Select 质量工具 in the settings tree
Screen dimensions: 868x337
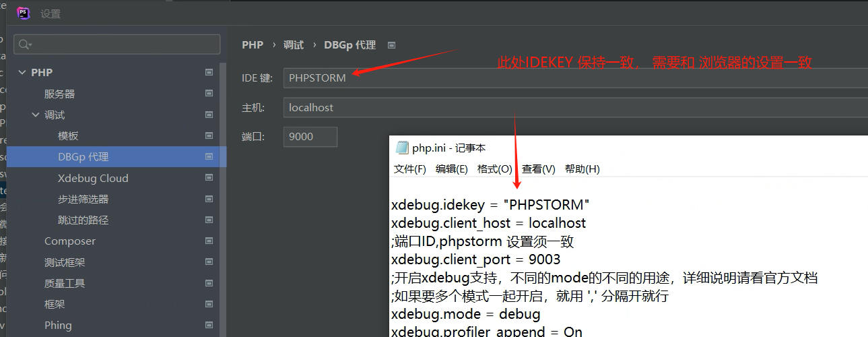click(65, 283)
